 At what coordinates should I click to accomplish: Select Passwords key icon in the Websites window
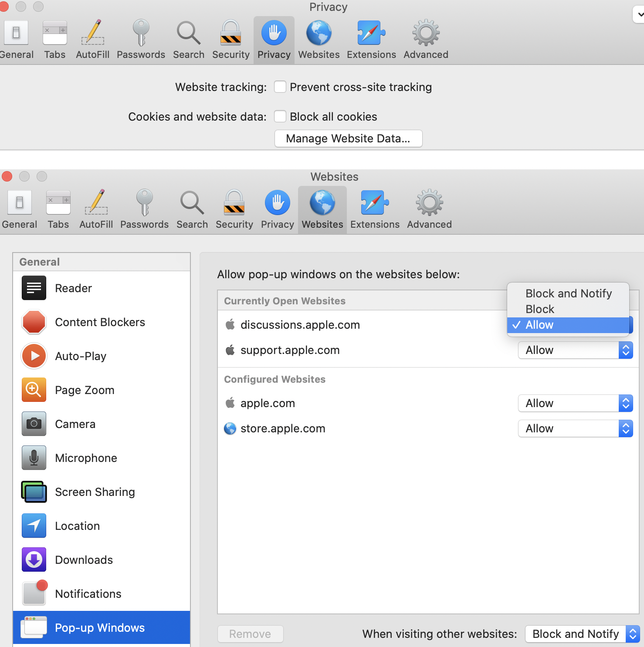click(145, 210)
